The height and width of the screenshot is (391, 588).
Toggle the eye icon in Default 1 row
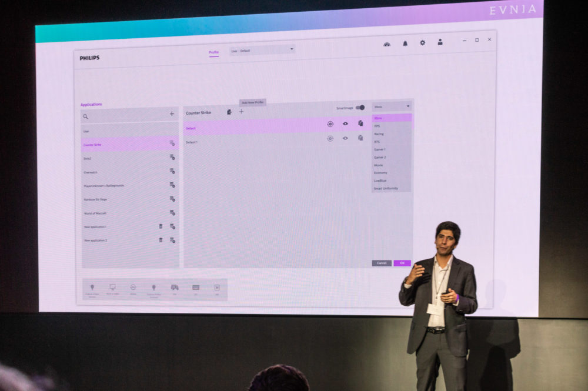(345, 138)
